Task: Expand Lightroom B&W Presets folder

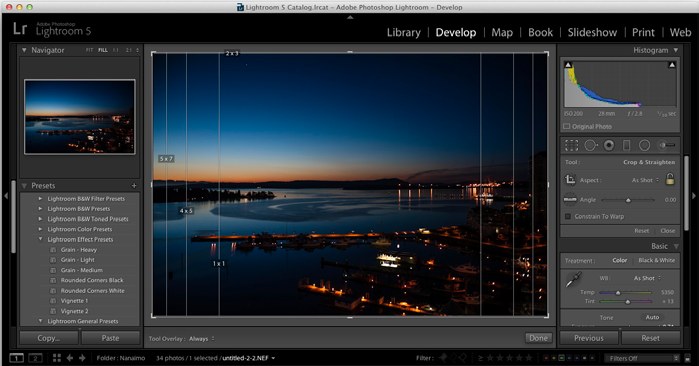Action: (40, 209)
